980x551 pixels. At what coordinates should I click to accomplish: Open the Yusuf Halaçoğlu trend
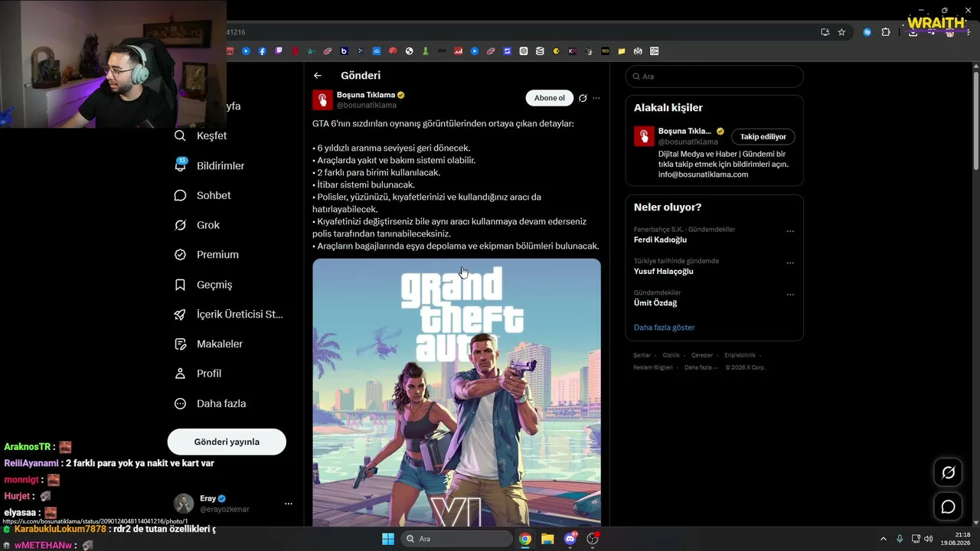663,272
